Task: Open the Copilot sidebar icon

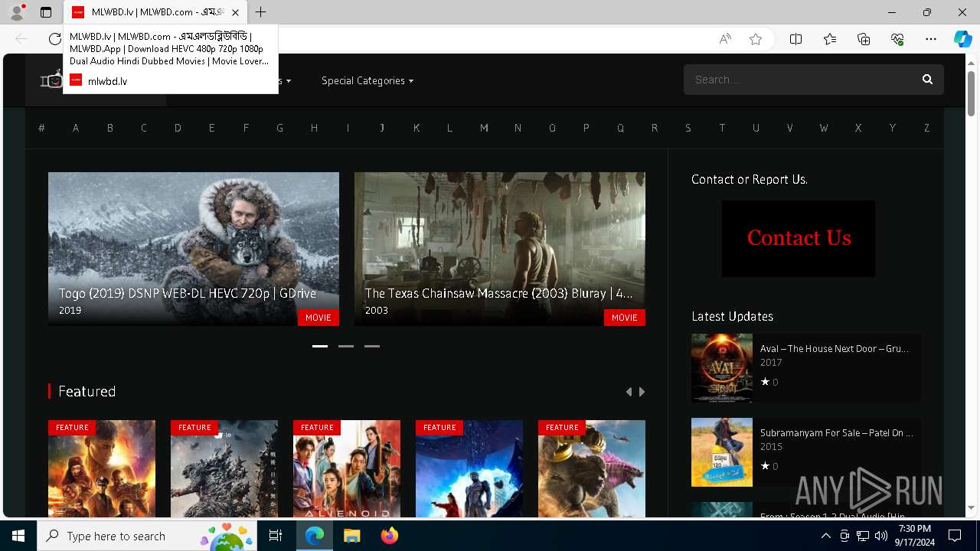Action: coord(962,39)
